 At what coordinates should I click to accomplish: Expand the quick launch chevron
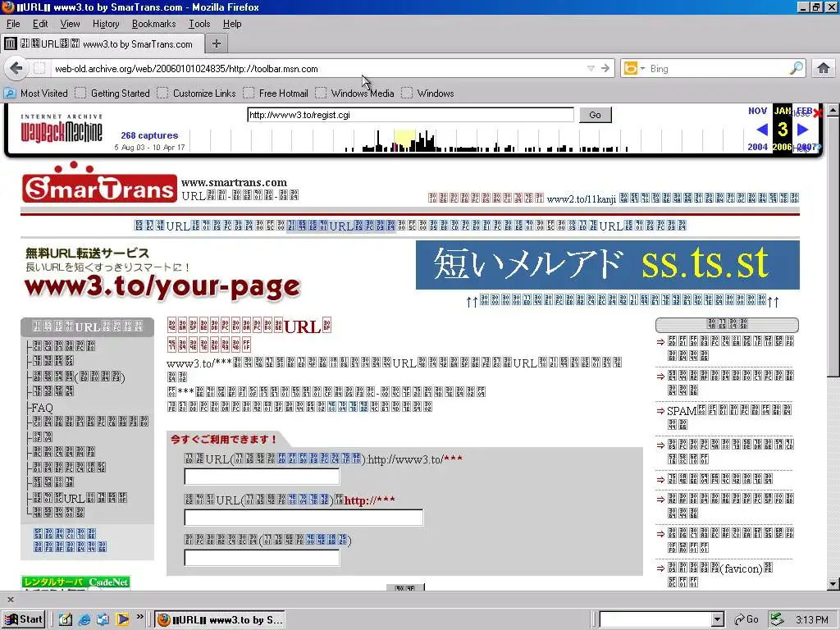point(139,617)
